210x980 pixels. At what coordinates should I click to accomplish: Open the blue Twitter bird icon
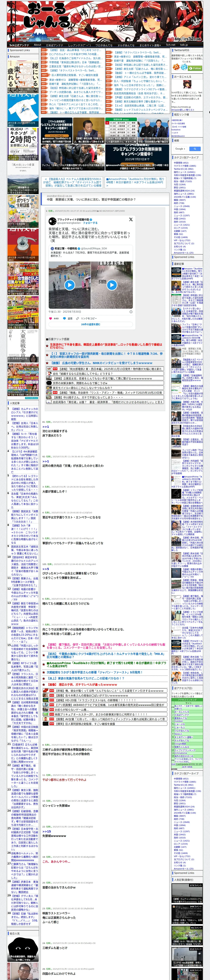point(184,67)
